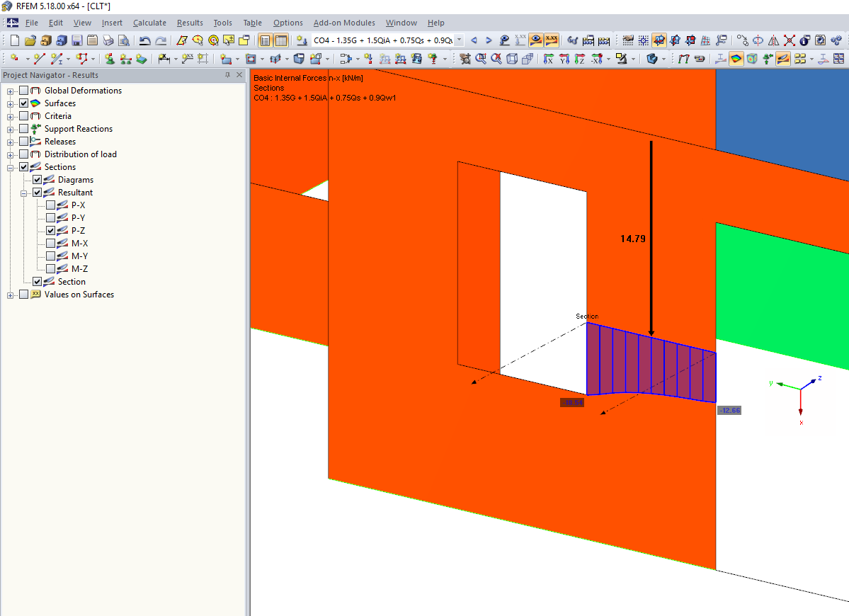Click the delete selection red X icon
The image size is (849, 616).
790,40
